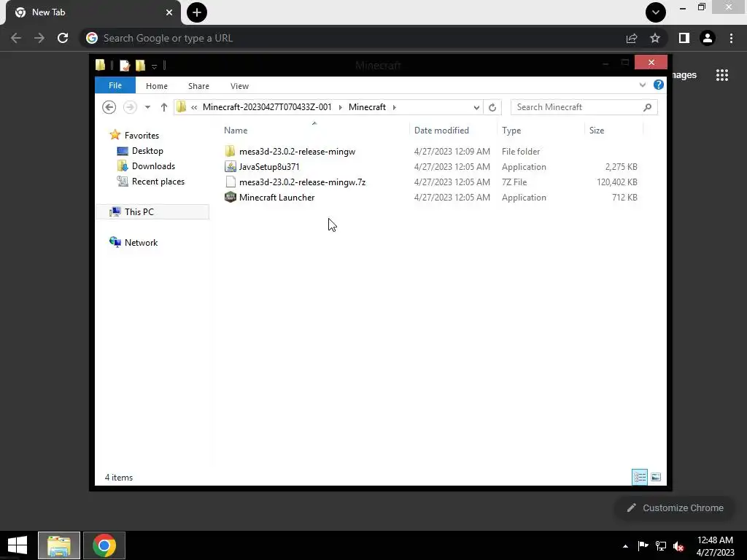Screen dimensions: 747x560
Task: Open the Chrome tab search dropdown
Action: (656, 12)
